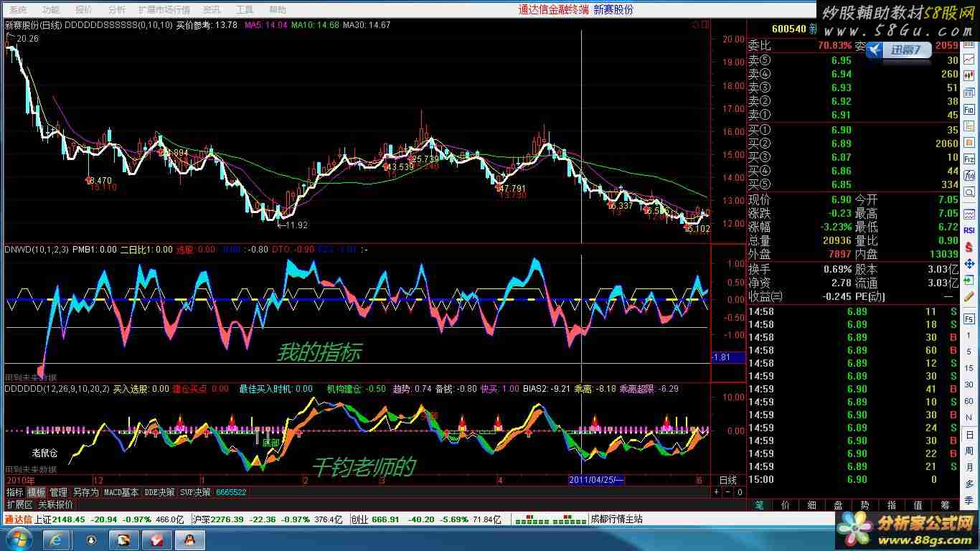Click the 上证 2148.45 index in status bar
The height and width of the screenshot is (551, 980).
point(60,519)
